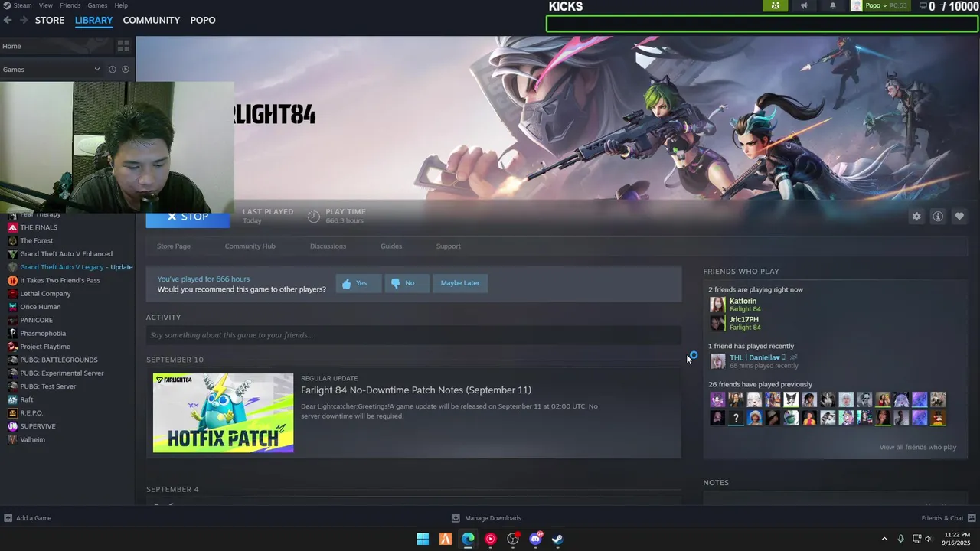Open Manage Downloads

click(x=486, y=518)
